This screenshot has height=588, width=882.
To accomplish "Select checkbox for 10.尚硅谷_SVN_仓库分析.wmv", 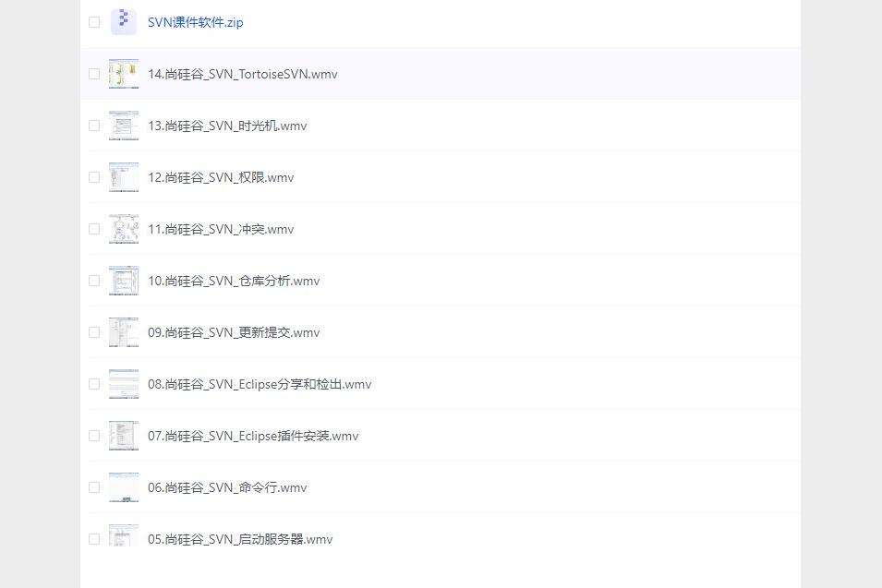I will point(94,281).
